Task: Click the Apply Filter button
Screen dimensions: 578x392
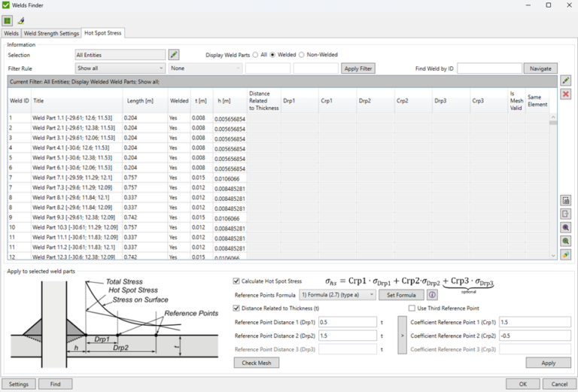Action: point(357,68)
